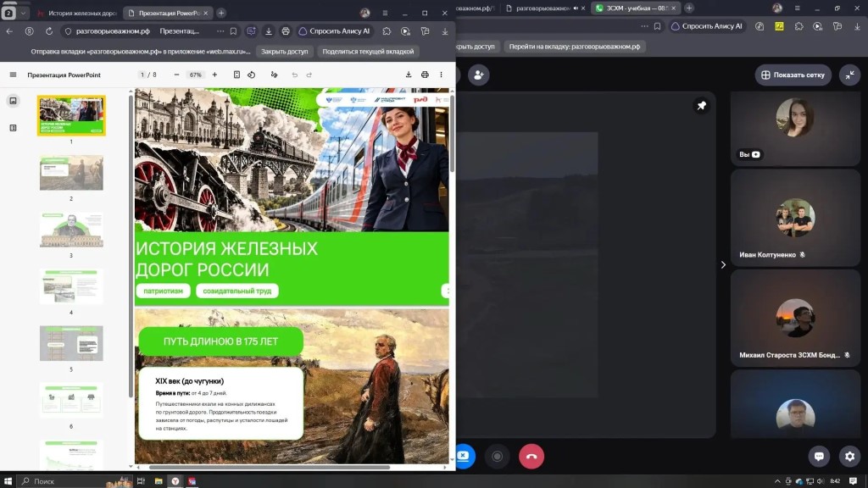Click 'Показать сетку' button in the call

click(793, 75)
